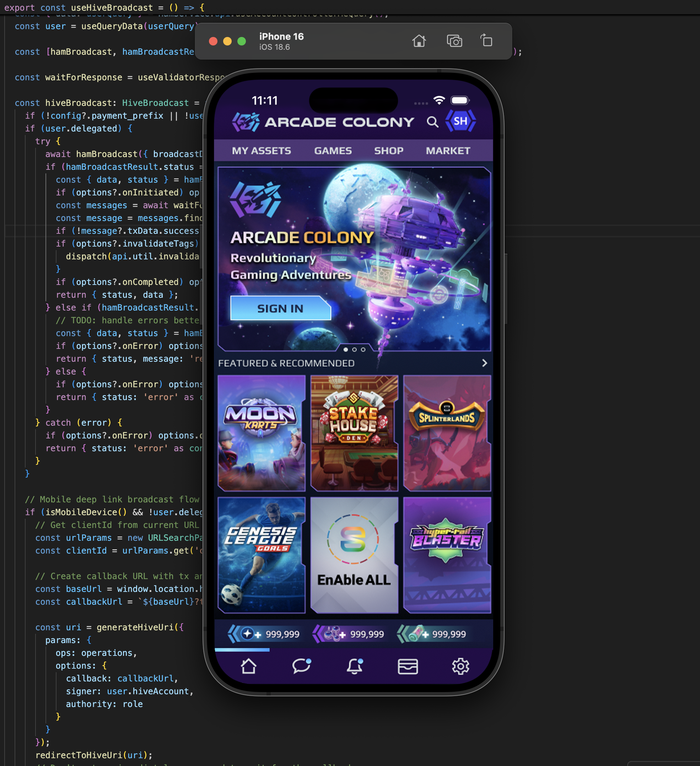This screenshot has width=700, height=766.
Task: Click 'redirectToHiveUri(uri);' in the code editor
Action: [x=94, y=755]
